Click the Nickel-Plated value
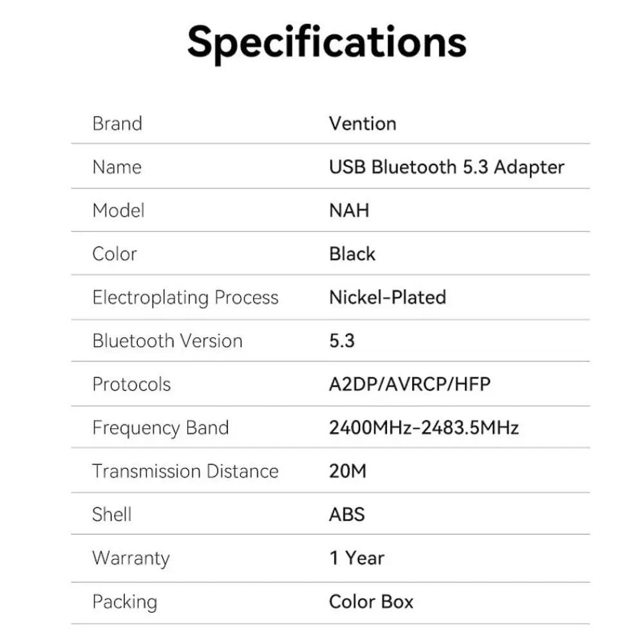Image resolution: width=644 pixels, height=644 pixels. [x=388, y=298]
